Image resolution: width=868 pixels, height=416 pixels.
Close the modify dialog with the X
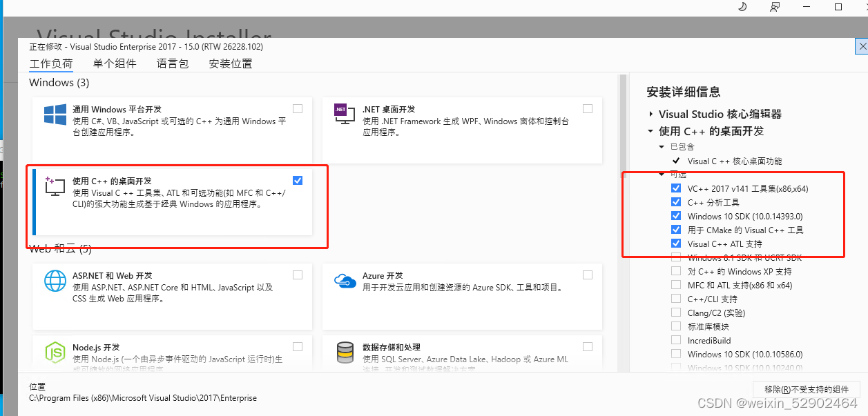(862, 46)
